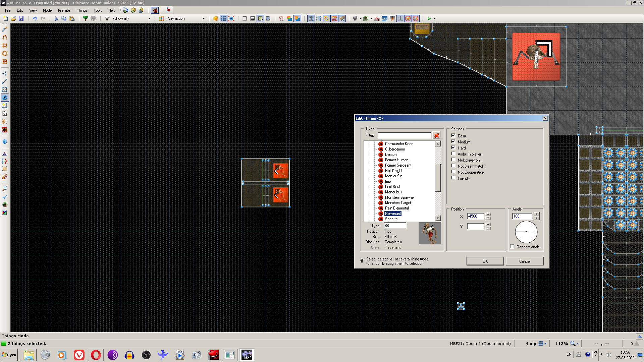Screen dimensions: 644x362
Task: Open Sound Propagation mode ear icon
Action: pos(5,122)
